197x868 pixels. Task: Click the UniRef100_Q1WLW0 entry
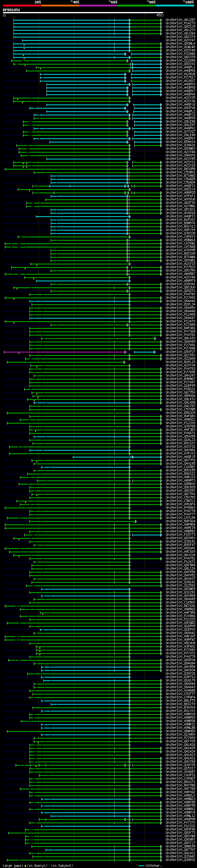(180, 47)
